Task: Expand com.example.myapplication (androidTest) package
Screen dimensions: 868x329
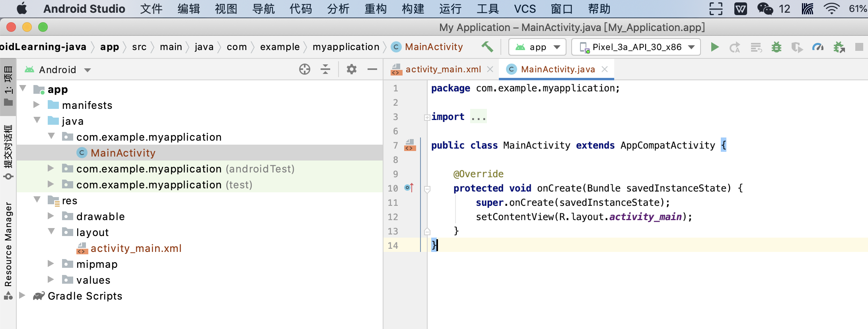Action: click(51, 168)
